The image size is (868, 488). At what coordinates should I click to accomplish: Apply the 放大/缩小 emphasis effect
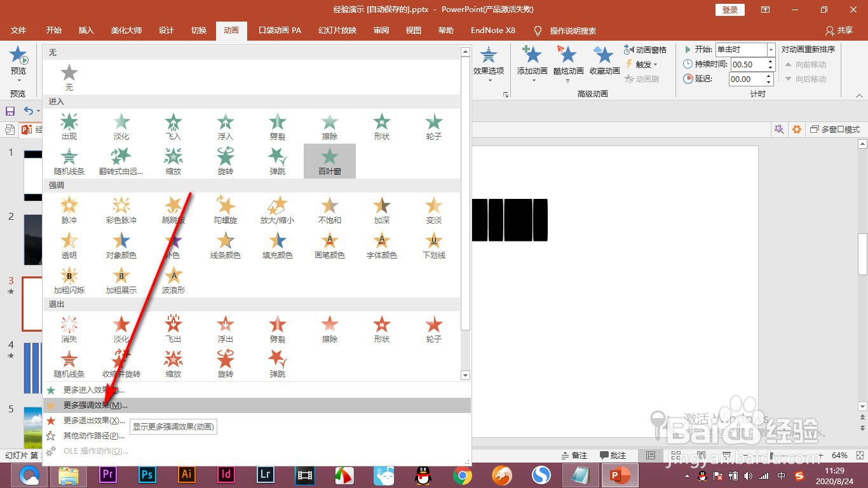point(278,210)
